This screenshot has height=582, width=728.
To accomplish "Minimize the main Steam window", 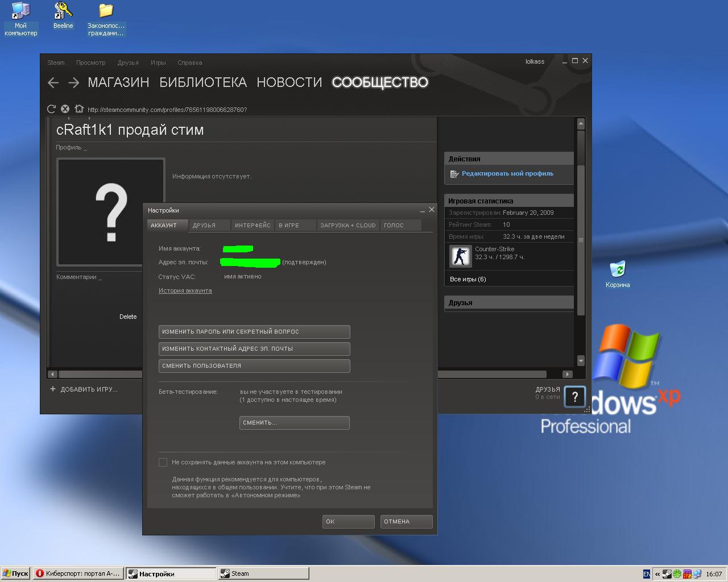I will click(x=565, y=61).
